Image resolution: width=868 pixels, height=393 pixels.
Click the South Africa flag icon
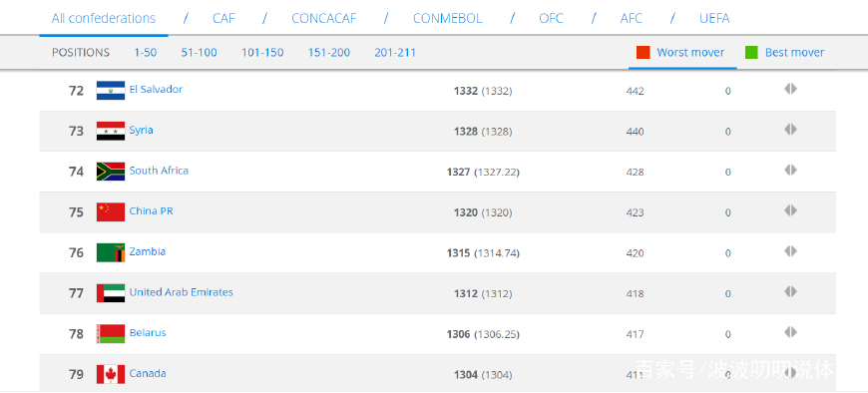(x=110, y=172)
